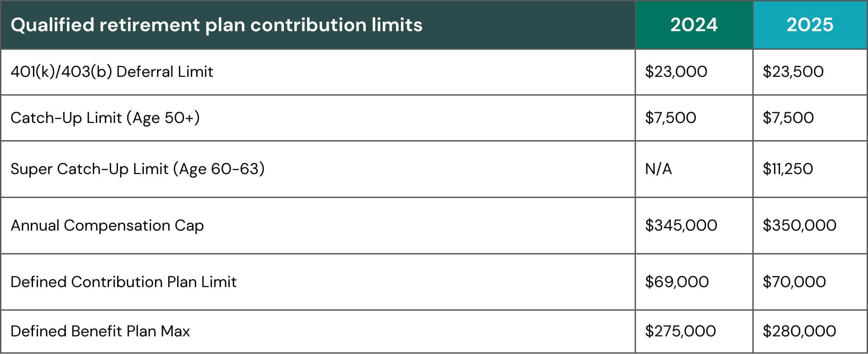Select the 2025 catch-up $7,500 cell
This screenshot has width=868, height=354.
coord(788,118)
